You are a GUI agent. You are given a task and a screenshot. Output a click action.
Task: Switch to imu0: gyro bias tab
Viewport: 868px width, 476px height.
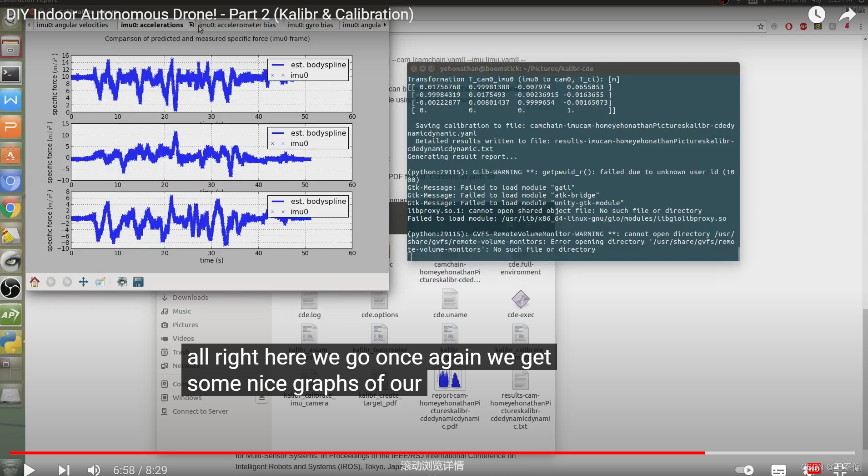310,25
